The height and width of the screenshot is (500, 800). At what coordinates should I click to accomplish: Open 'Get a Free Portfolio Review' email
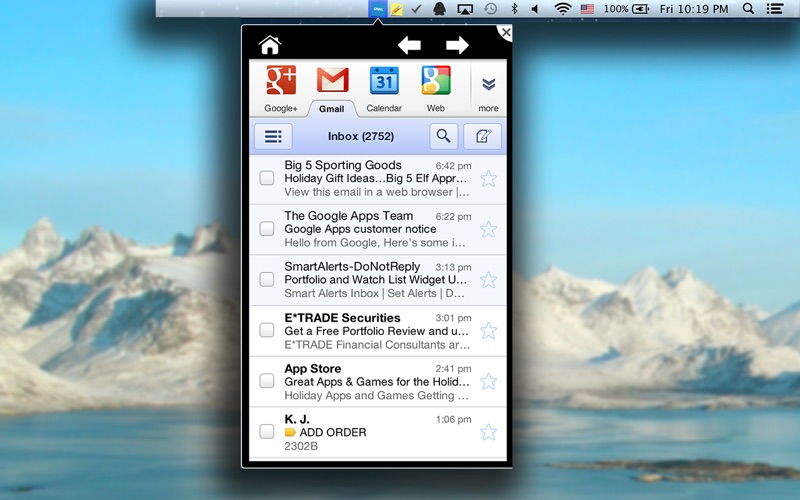point(377,331)
